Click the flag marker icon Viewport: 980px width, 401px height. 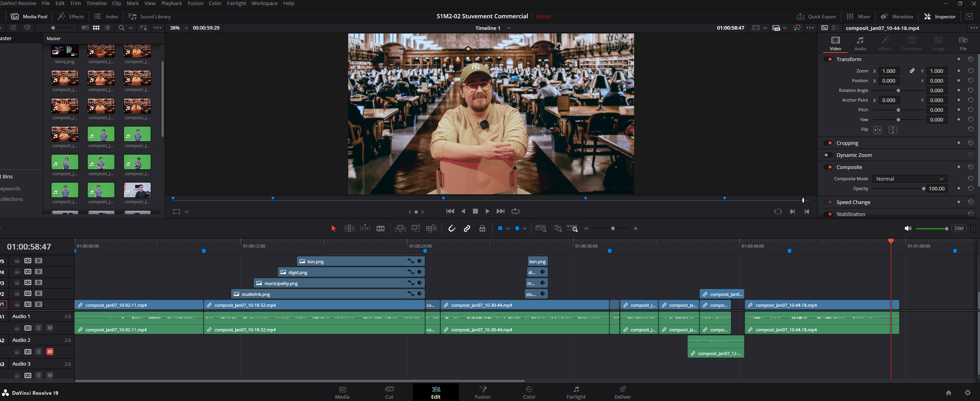click(x=500, y=229)
